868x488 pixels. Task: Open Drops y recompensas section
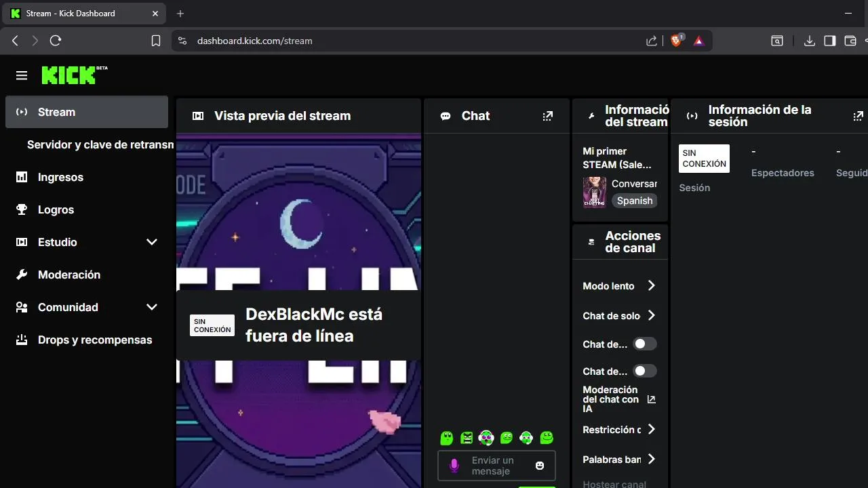tap(87, 340)
